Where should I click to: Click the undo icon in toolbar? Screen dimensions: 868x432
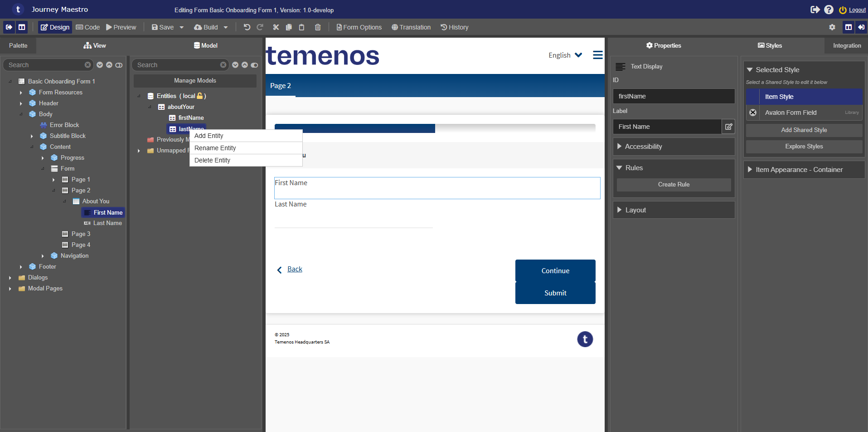pyautogui.click(x=247, y=27)
